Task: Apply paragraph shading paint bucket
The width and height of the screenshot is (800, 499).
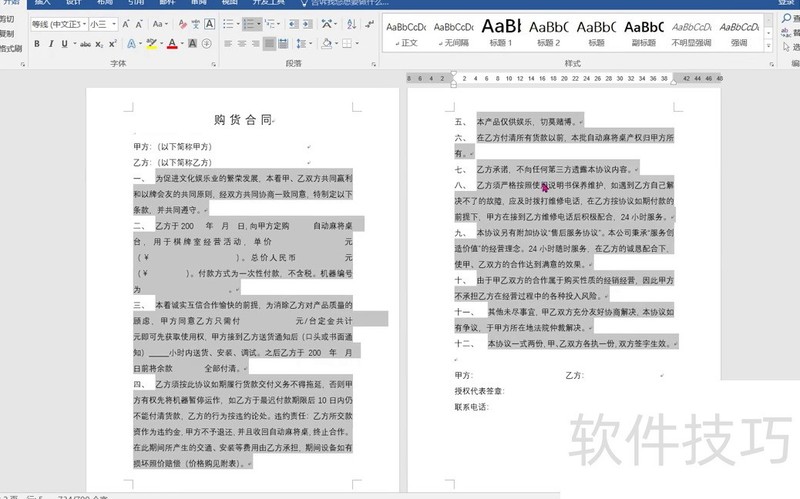Action: [327, 44]
